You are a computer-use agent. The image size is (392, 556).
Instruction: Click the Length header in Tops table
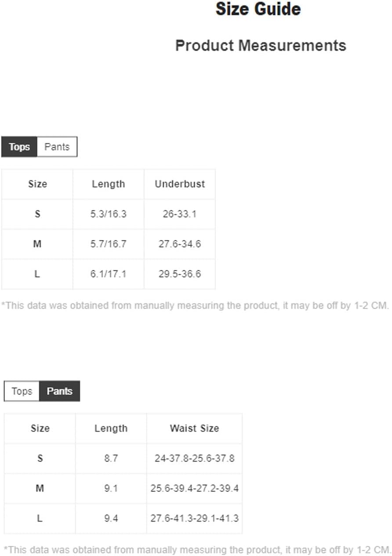point(109,184)
